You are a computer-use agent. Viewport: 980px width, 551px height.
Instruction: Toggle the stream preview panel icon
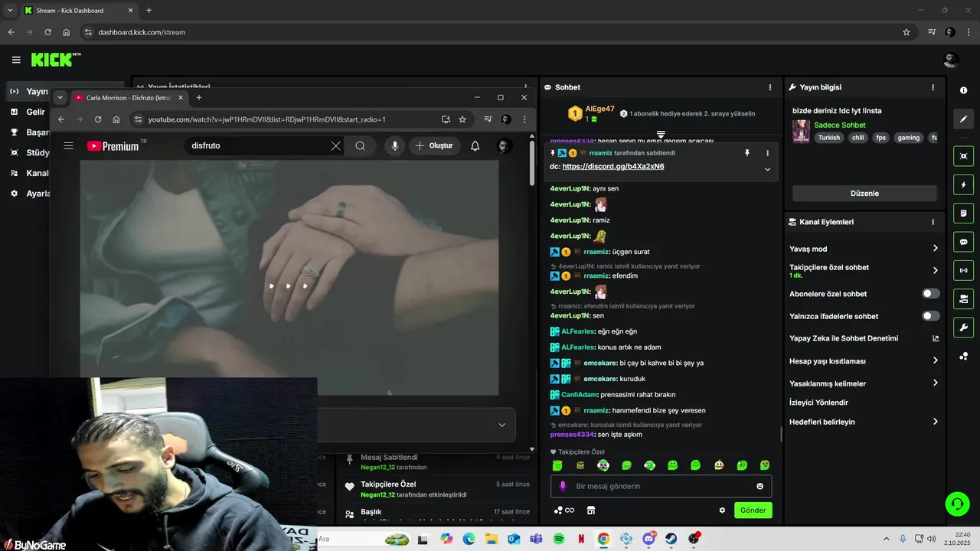click(963, 156)
